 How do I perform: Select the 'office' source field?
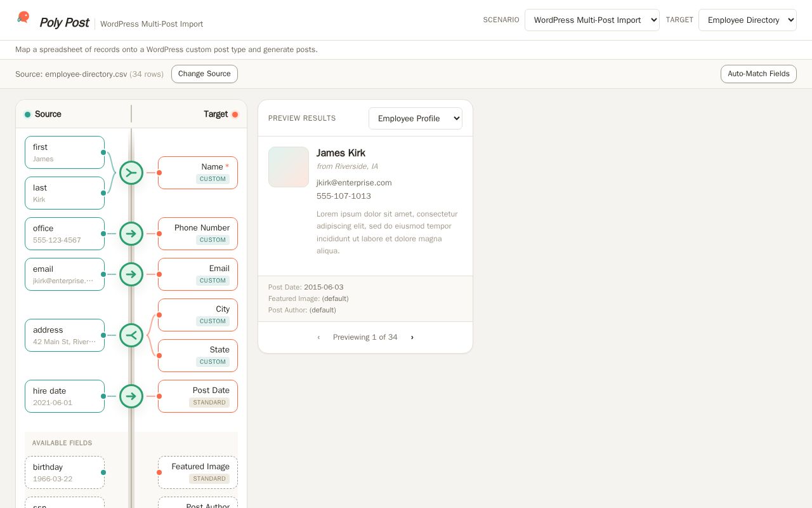pyautogui.click(x=65, y=234)
